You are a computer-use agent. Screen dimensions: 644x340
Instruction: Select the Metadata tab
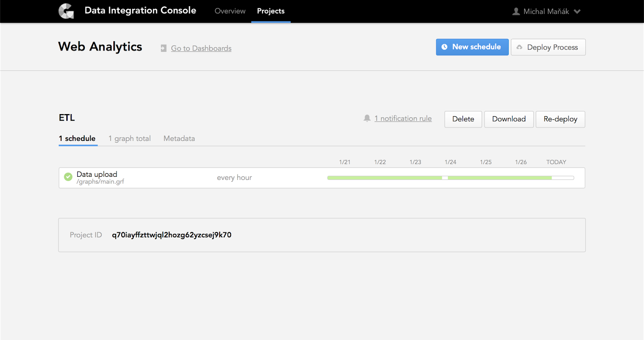coord(179,139)
